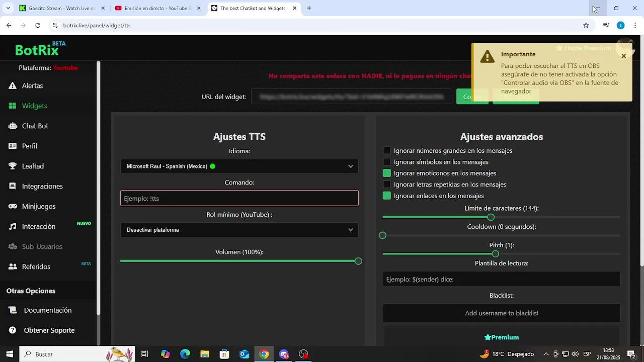Reload the page in Chrome
This screenshot has width=644, height=362.
pos(38,25)
